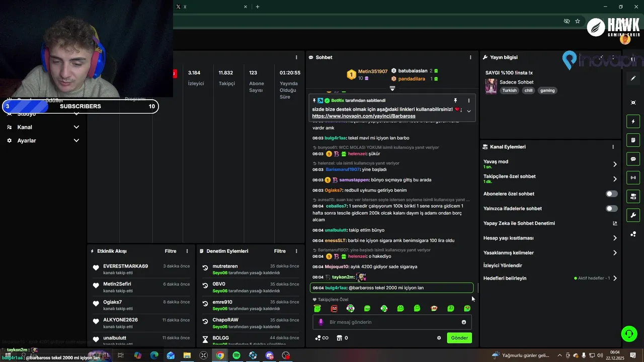644x362 pixels.
Task: Click the chill stream tag
Action: pos(528,90)
